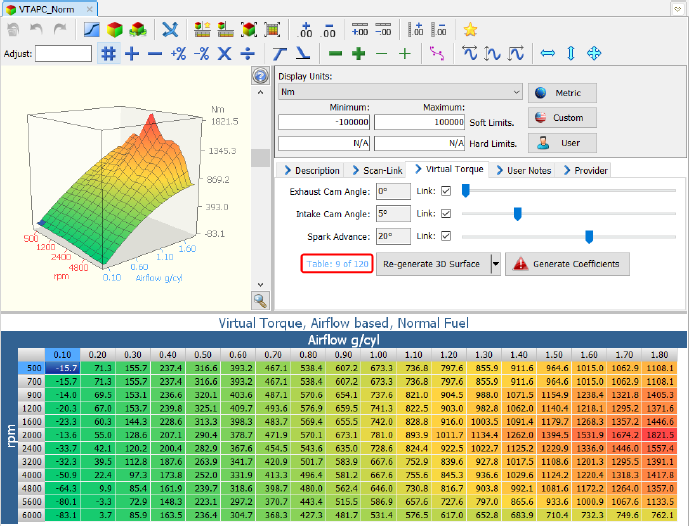The width and height of the screenshot is (689, 526).
Task: Toggle the Spark Advance Link checkbox
Action: coord(446,237)
